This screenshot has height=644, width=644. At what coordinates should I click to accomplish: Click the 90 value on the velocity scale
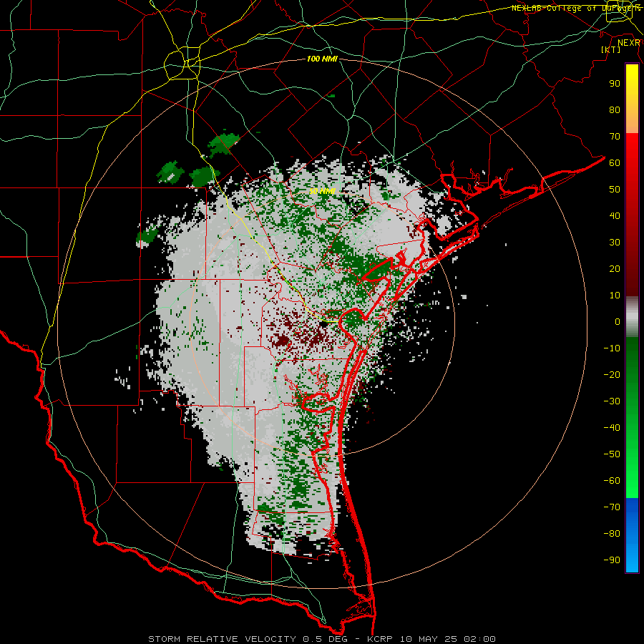coord(615,84)
